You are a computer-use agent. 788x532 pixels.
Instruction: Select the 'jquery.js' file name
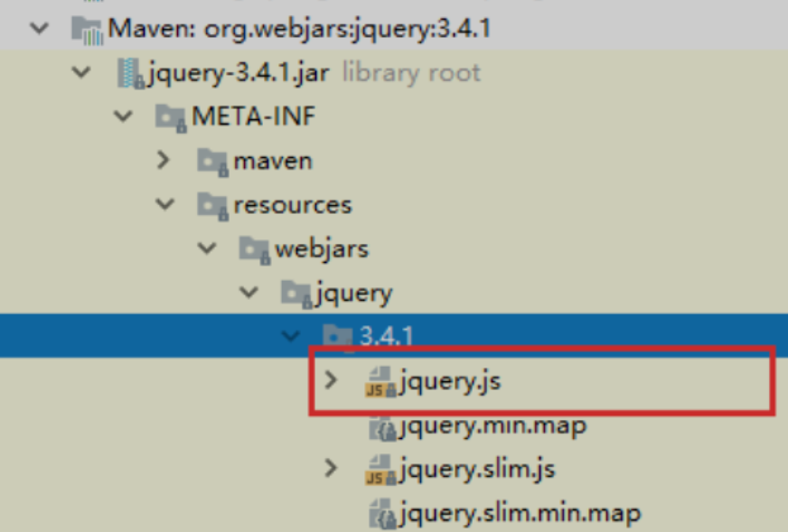click(x=450, y=382)
